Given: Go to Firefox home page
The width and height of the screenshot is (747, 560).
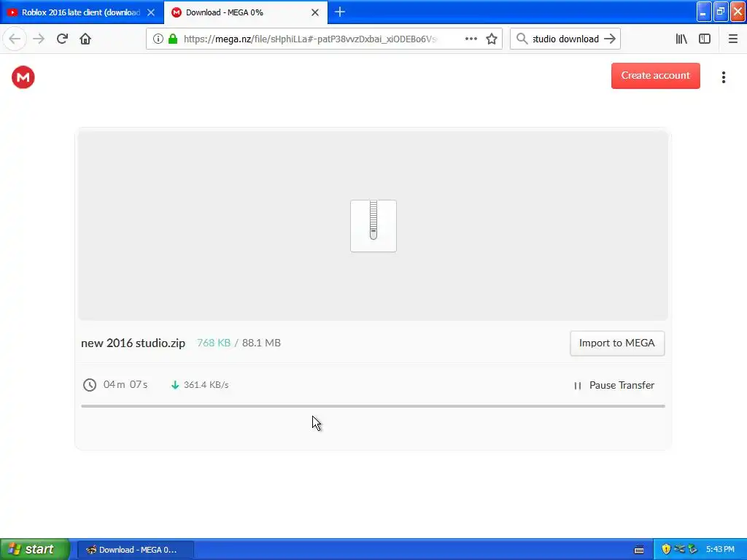Looking at the screenshot, I should [x=85, y=39].
